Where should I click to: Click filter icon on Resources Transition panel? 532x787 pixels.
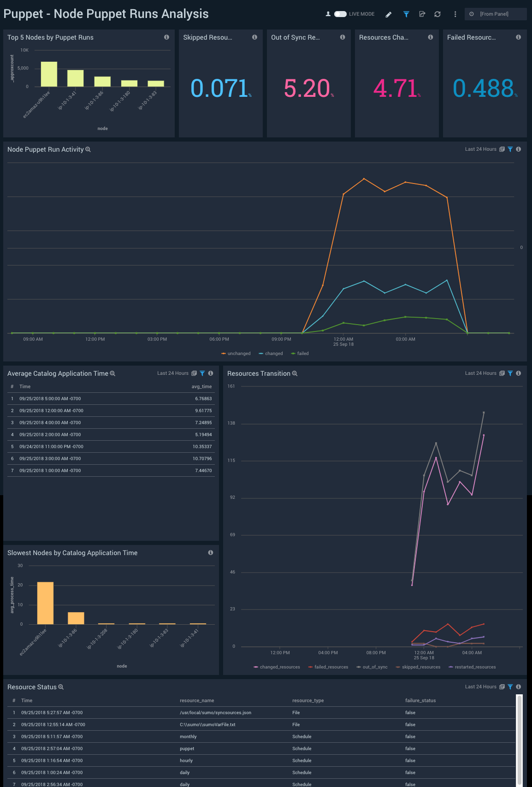(x=510, y=373)
